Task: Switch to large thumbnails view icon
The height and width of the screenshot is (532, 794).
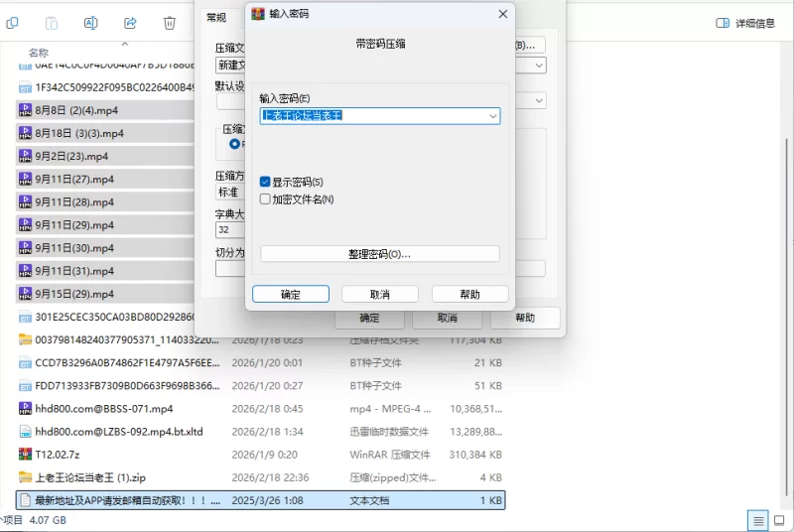Action: pos(781,520)
